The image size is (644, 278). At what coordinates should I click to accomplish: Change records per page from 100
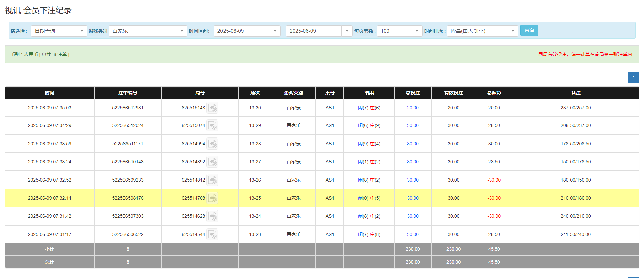point(416,31)
